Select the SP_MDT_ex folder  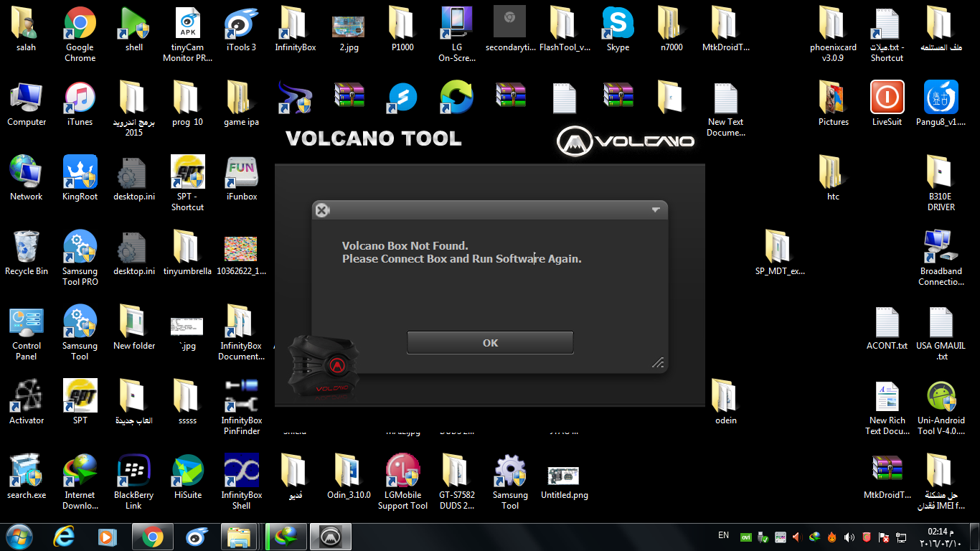pyautogui.click(x=780, y=254)
